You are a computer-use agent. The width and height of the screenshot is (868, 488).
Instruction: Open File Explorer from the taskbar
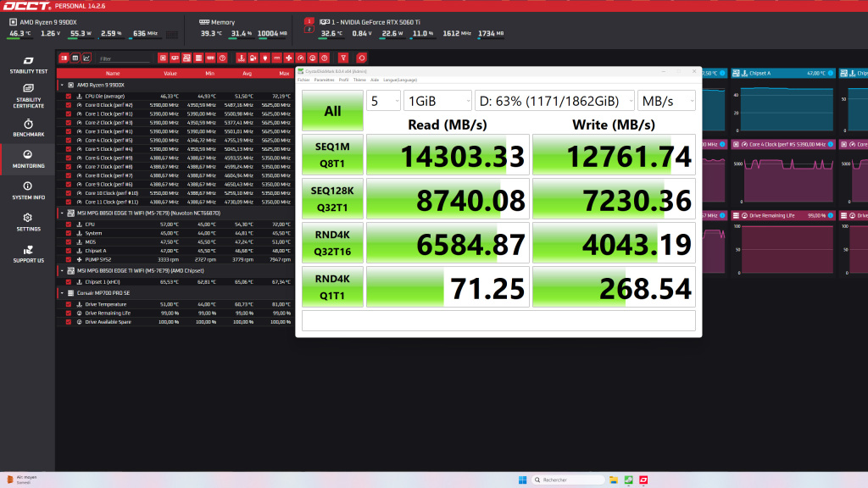(614, 480)
